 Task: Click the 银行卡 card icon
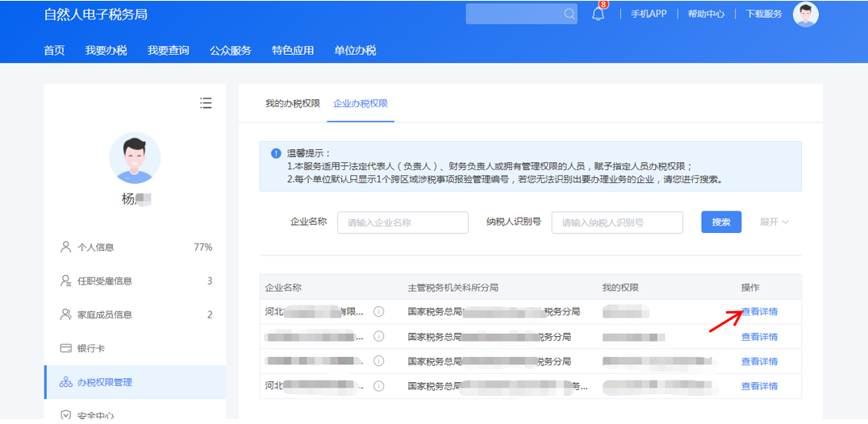[x=66, y=348]
